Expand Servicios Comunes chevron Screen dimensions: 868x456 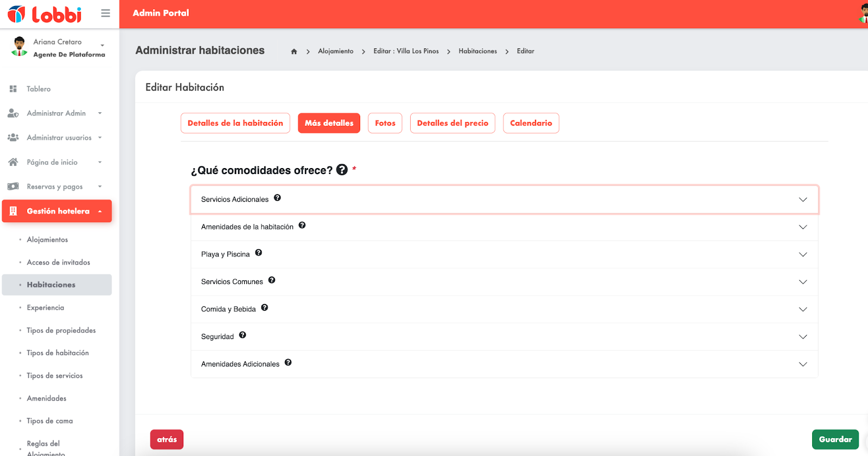pos(803,282)
